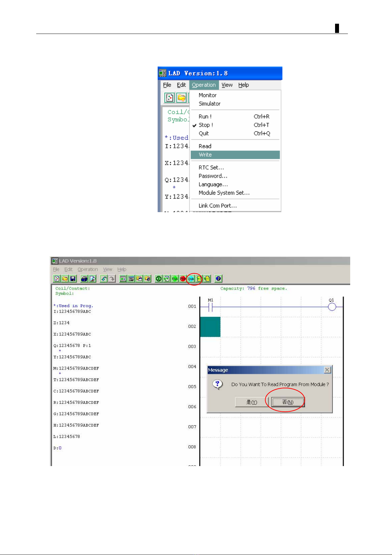Open the Link Com Port... entry
392x555 pixels.
218,206
